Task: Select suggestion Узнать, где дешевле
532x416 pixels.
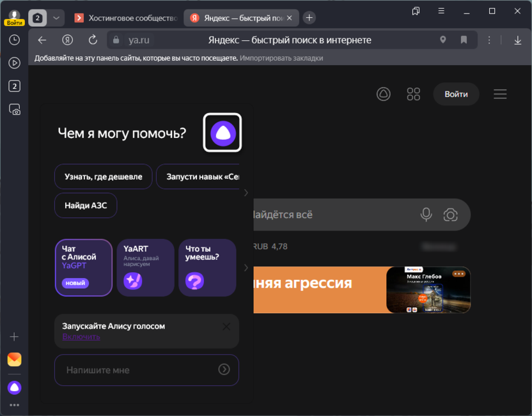Action: 103,176
